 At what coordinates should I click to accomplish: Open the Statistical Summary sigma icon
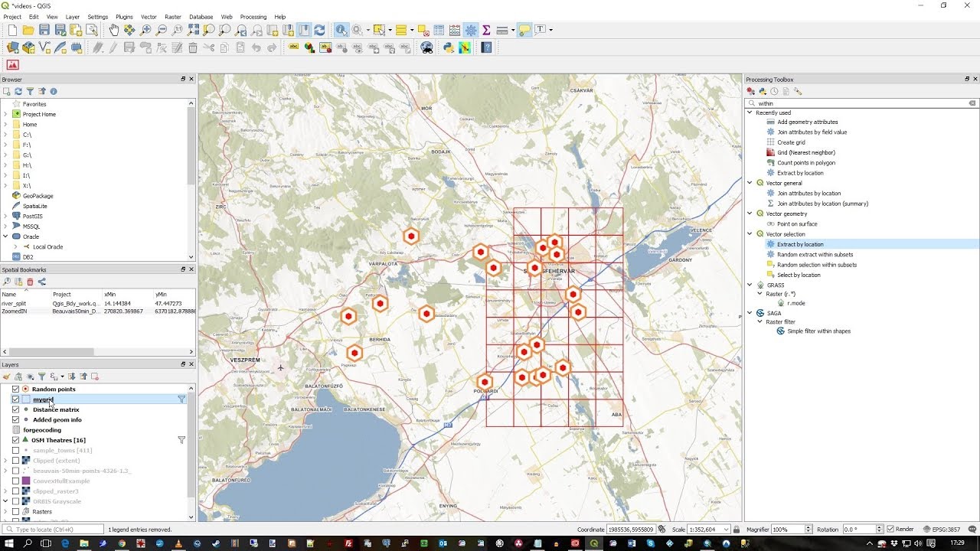tap(486, 30)
